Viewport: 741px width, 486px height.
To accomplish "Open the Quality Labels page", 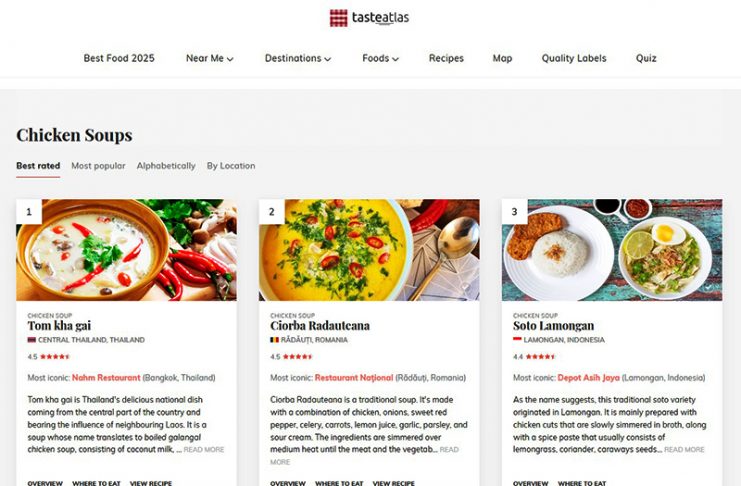I will 574,58.
